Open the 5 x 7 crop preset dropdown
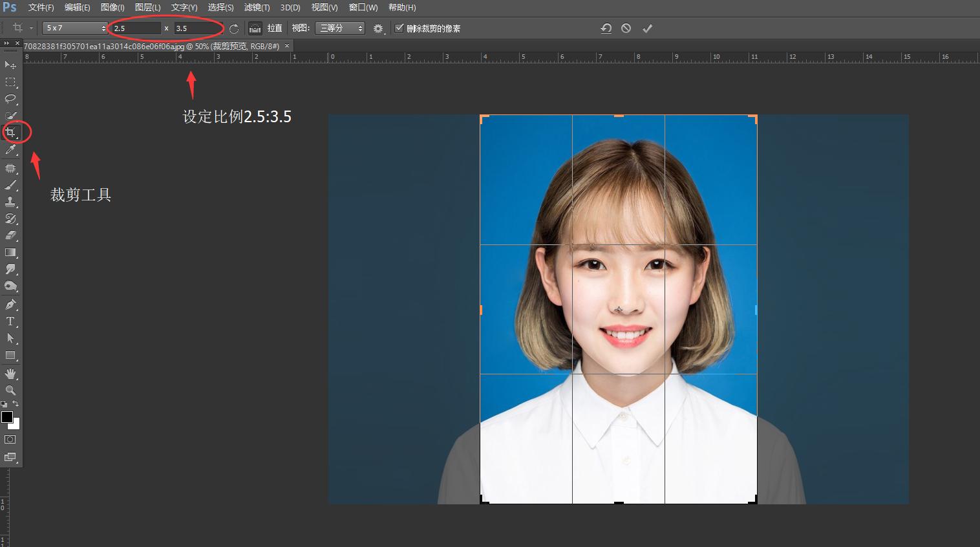This screenshot has width=980, height=547. tap(73, 28)
